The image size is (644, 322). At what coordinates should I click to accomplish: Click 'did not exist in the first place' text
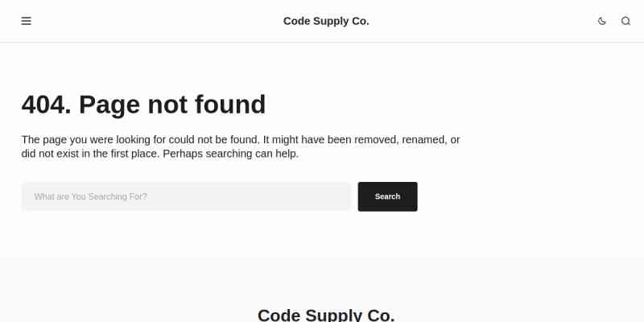point(91,154)
